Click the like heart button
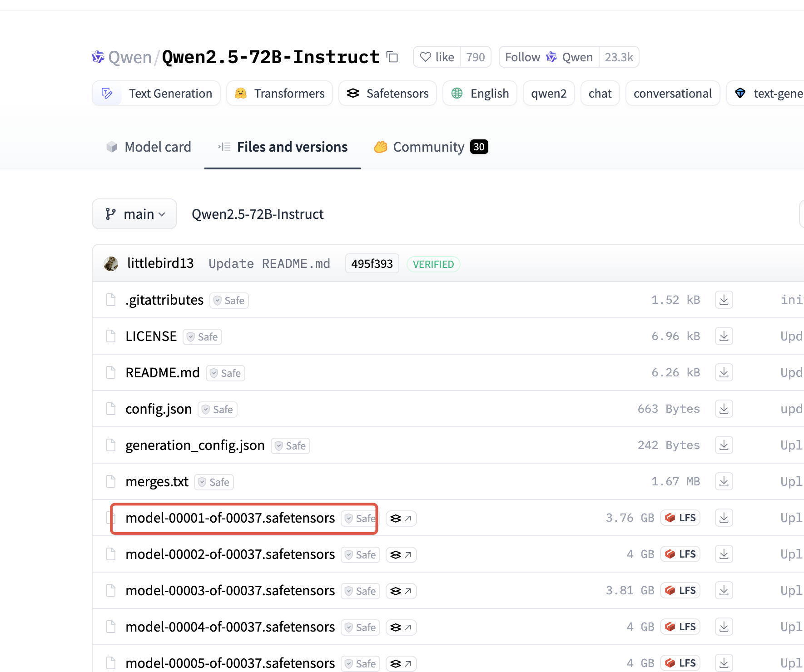 click(437, 57)
